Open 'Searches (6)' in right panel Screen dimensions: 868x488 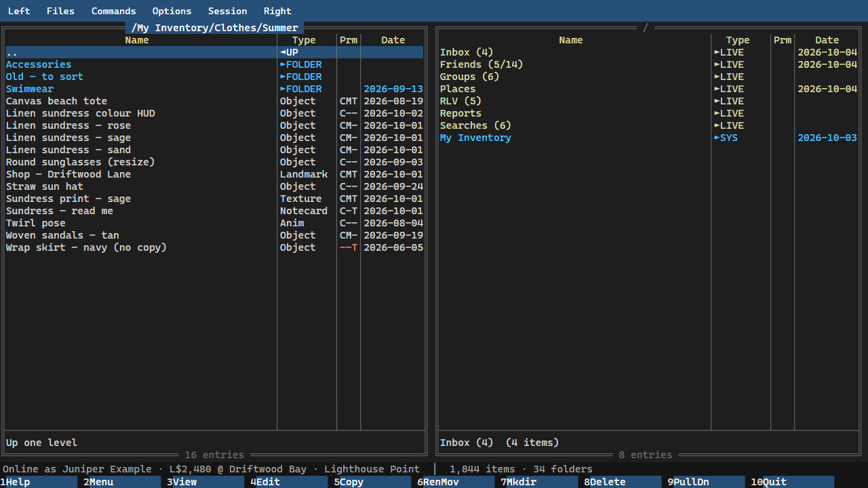click(648, 125)
